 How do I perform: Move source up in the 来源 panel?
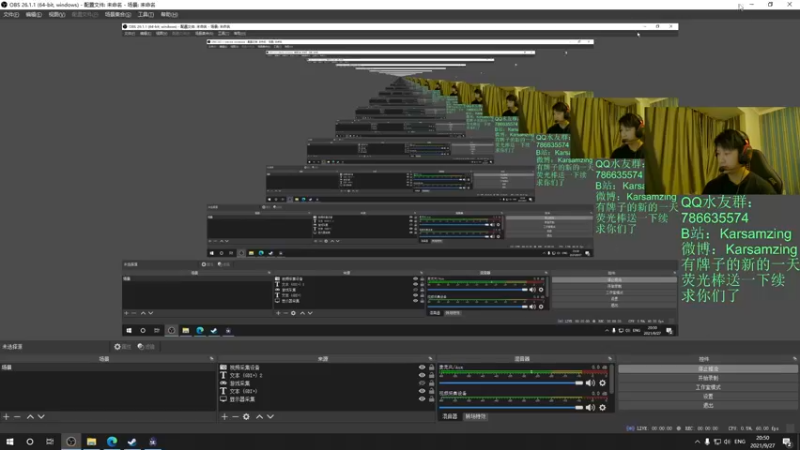pyautogui.click(x=259, y=417)
